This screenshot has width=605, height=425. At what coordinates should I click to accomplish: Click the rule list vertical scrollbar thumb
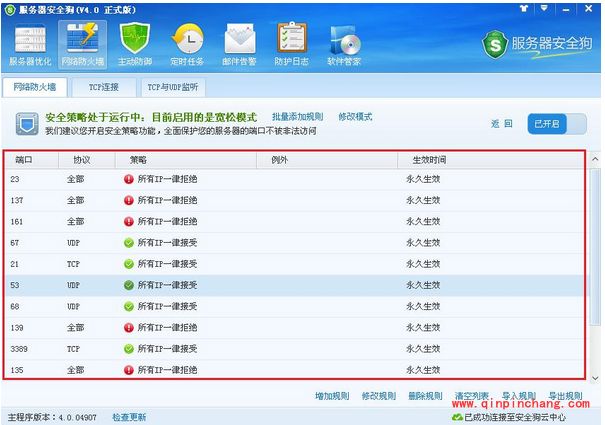(595, 247)
